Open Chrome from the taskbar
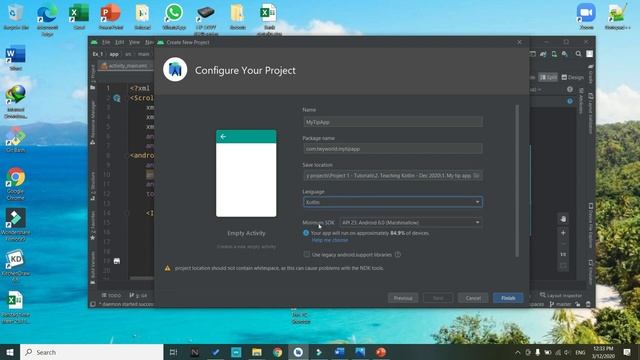Image resolution: width=640 pixels, height=360 pixels. point(278,352)
